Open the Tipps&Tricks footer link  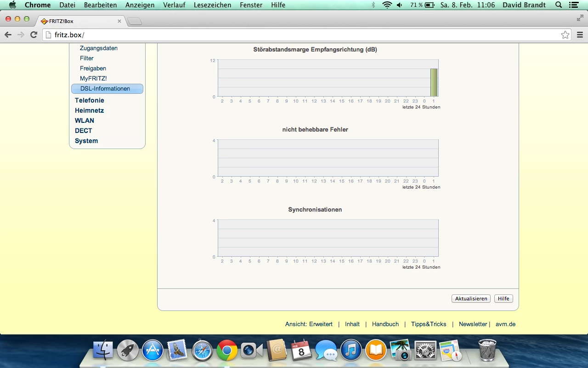point(429,324)
